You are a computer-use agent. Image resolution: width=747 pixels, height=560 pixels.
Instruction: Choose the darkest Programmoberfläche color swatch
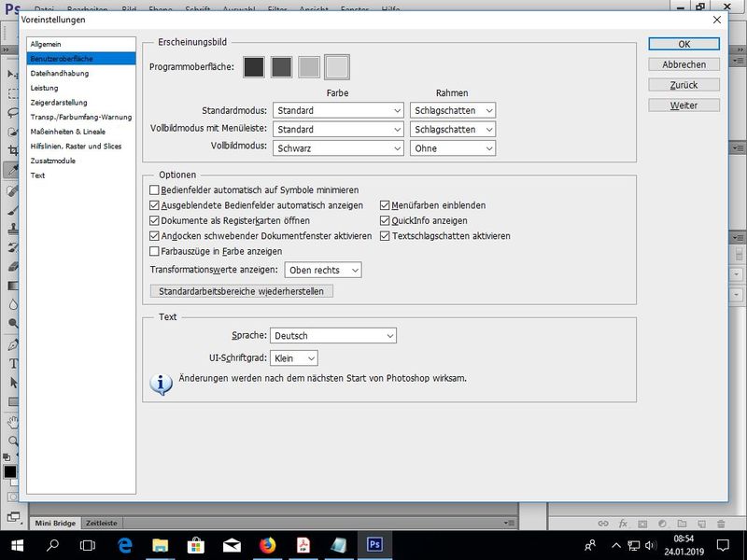(254, 67)
